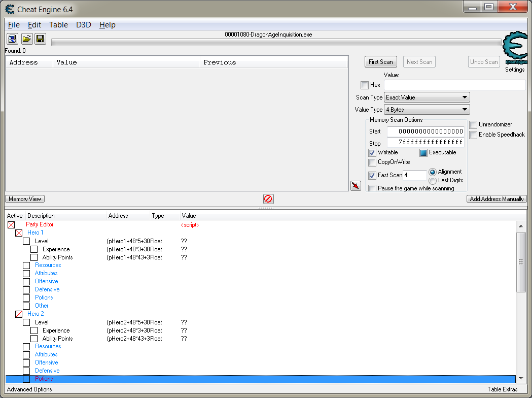Select the Last Digits radio button

pos(433,181)
